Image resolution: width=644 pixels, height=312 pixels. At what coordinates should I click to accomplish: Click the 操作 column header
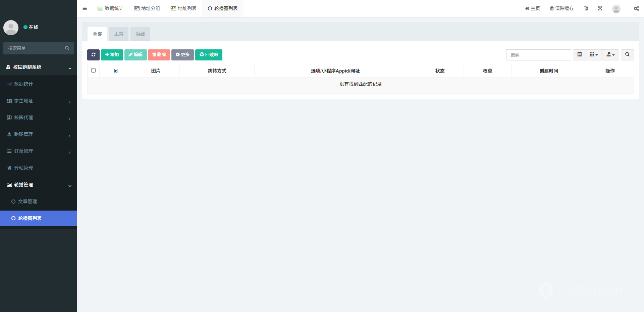pos(610,71)
